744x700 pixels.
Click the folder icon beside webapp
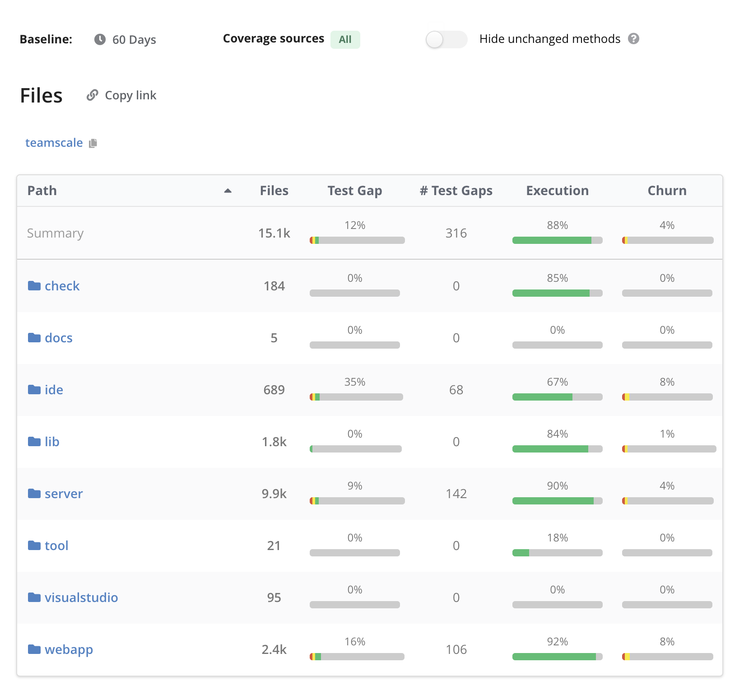34,649
